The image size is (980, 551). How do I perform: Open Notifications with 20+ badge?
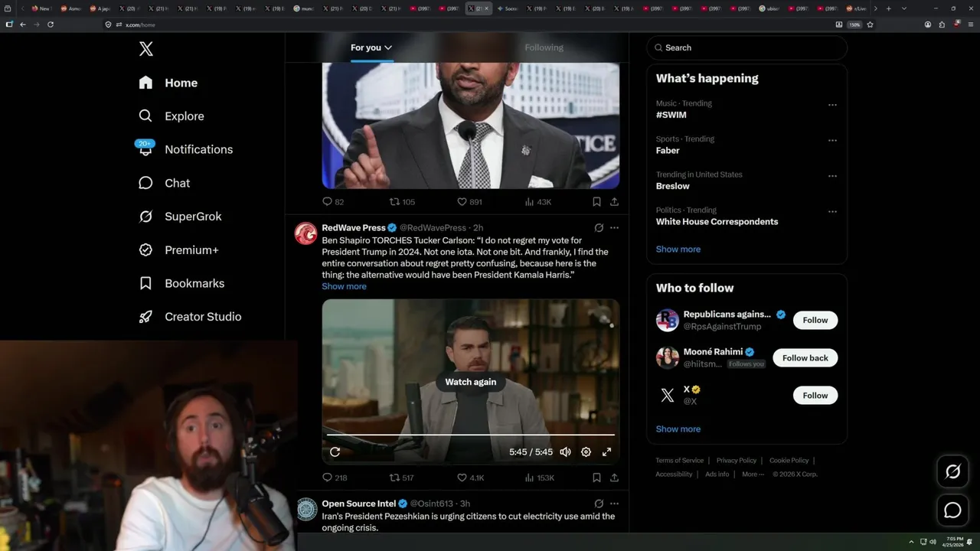(185, 149)
